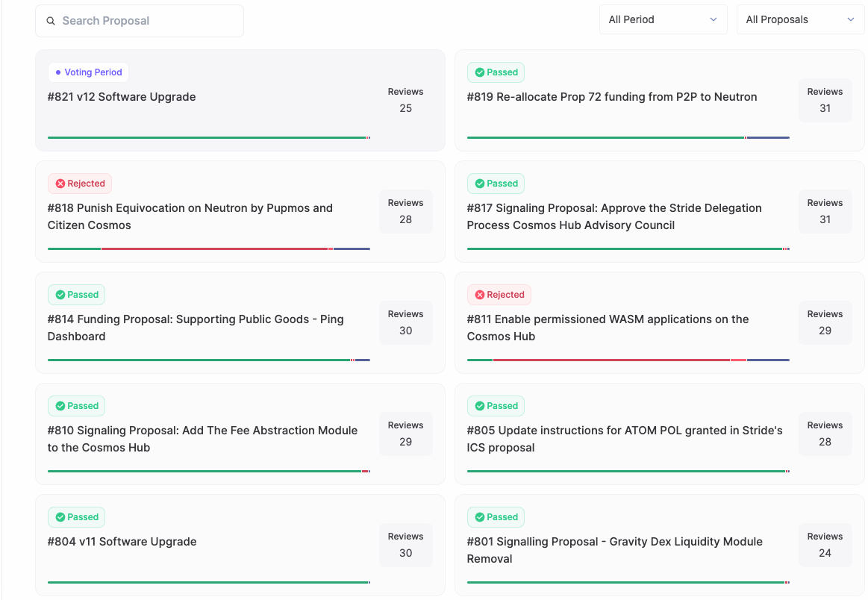Click the Reviews 28 box on #818

click(x=406, y=211)
